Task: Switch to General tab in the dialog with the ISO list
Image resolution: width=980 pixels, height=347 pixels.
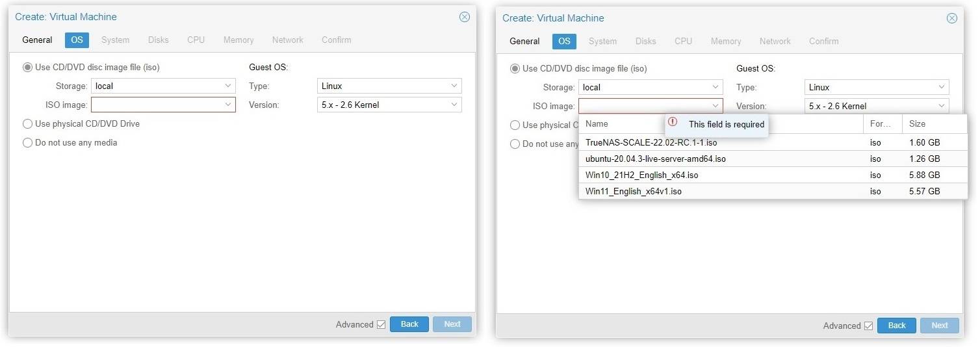Action: tap(524, 41)
